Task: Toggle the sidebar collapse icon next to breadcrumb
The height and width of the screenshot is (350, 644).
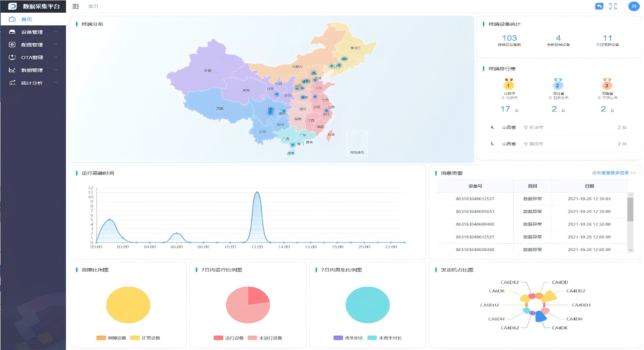Action: pos(75,6)
